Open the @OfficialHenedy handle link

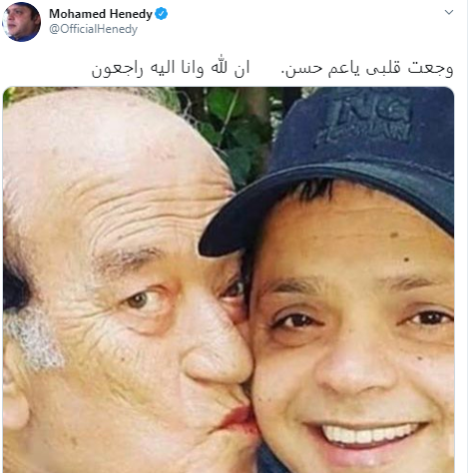93,29
